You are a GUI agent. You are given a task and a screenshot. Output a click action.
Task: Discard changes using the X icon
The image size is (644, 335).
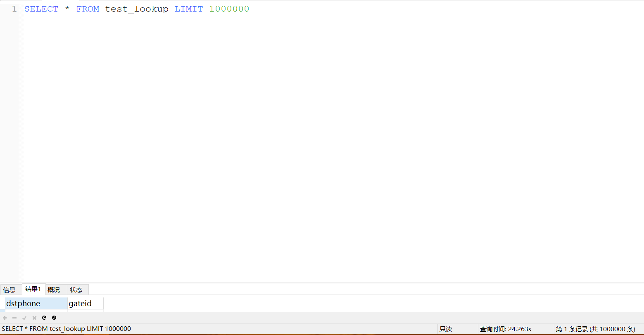pos(34,318)
